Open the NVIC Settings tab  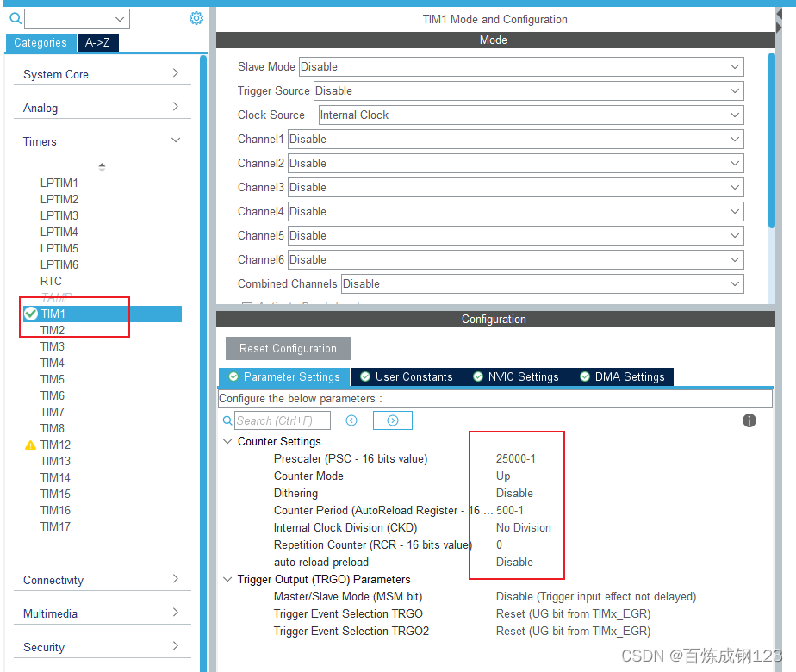(x=516, y=376)
